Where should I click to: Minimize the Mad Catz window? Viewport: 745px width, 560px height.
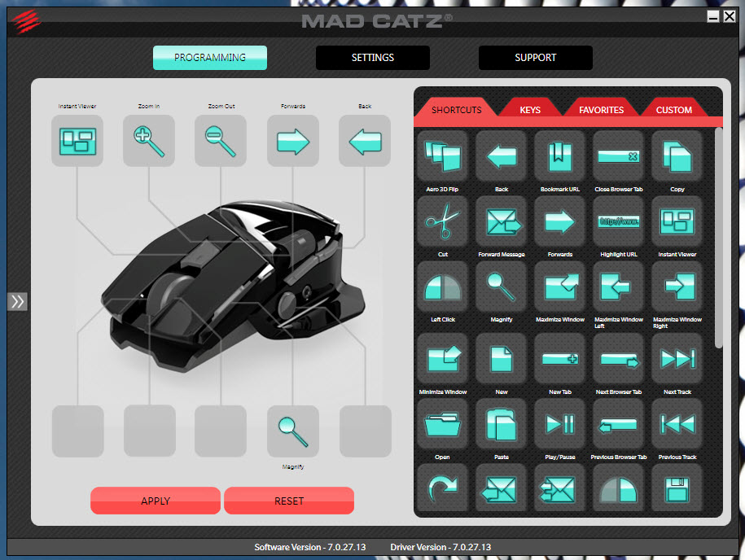click(x=712, y=16)
